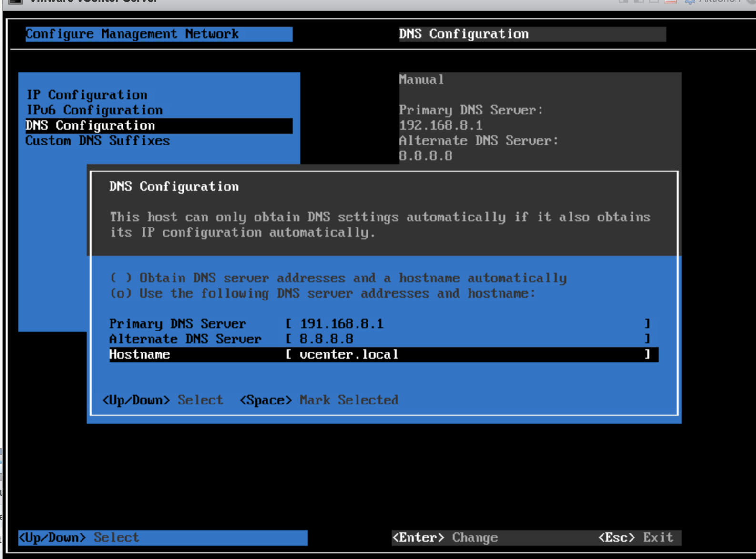
Task: Choose Use the following DNS server addresses
Action: 323,293
